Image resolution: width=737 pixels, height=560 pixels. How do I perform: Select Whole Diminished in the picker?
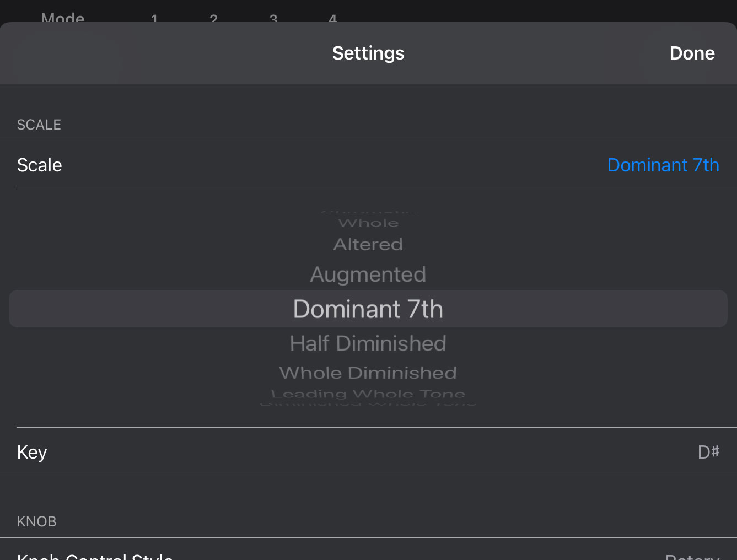tap(368, 373)
